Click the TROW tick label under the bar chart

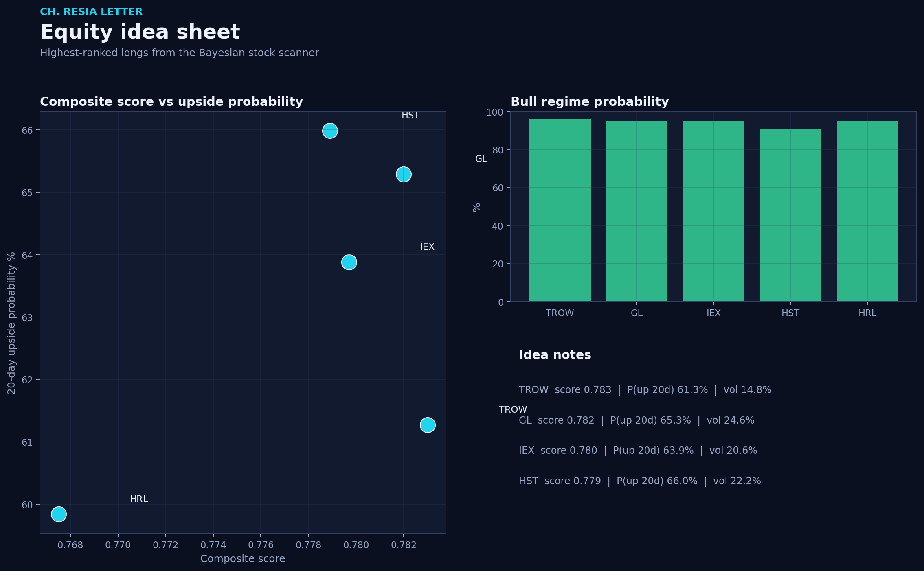click(x=560, y=313)
